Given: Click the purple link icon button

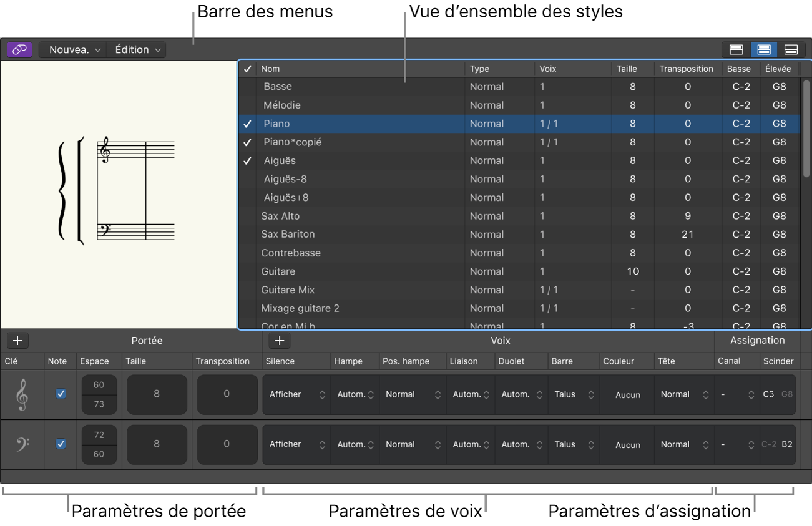Looking at the screenshot, I should pyautogui.click(x=19, y=50).
